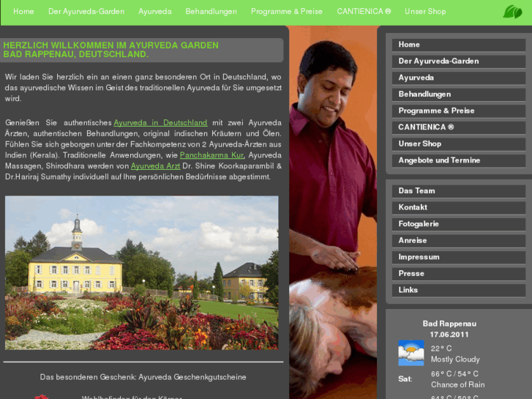The height and width of the screenshot is (399, 532).
Task: Click the 66° C / 54° C forecast
Action: pos(454,374)
